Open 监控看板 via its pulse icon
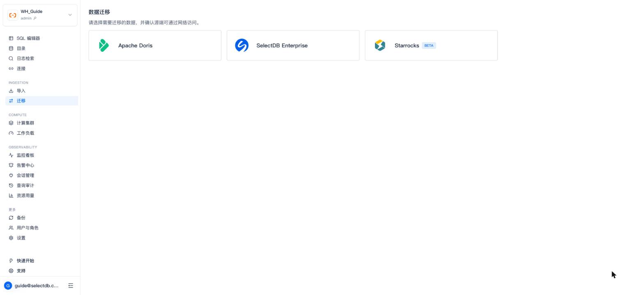 [11, 155]
